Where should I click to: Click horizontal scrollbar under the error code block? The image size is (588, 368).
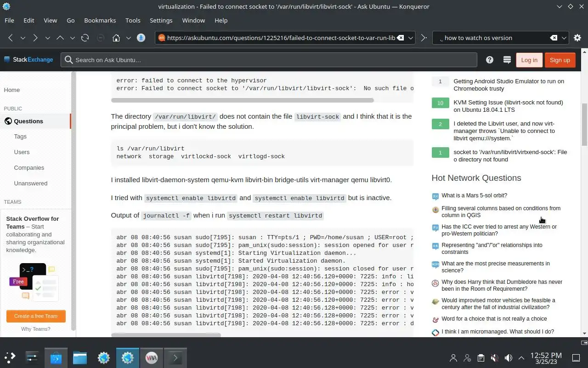click(242, 100)
